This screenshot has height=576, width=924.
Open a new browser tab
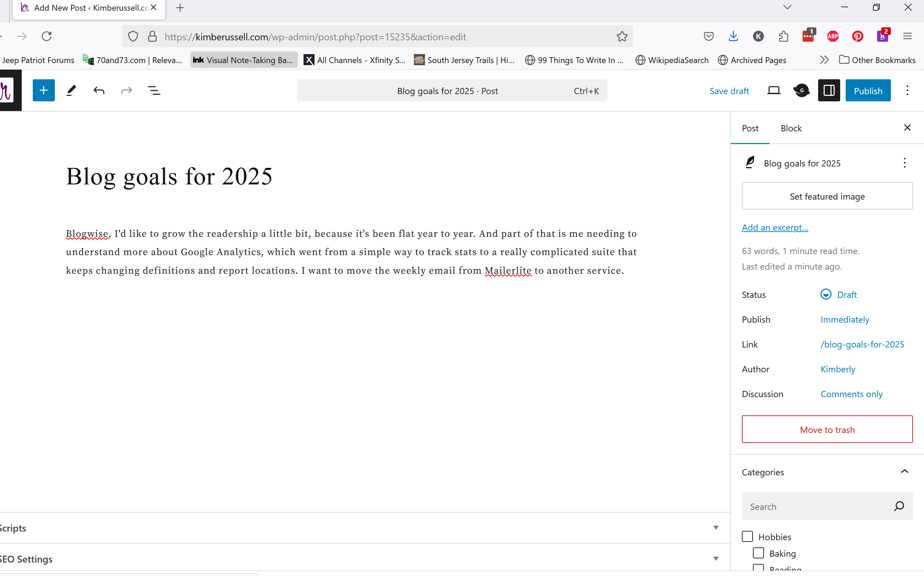point(180,8)
